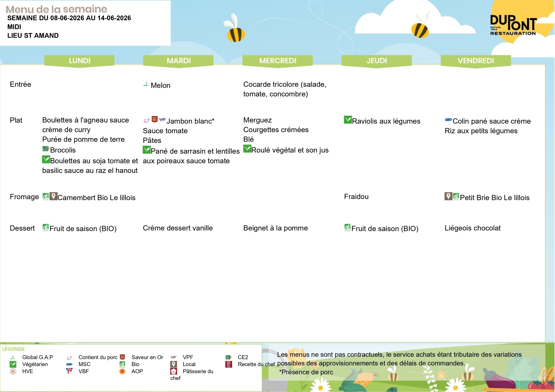Click the "Blé" side dish
The width and height of the screenshot is (555, 392).
point(249,139)
